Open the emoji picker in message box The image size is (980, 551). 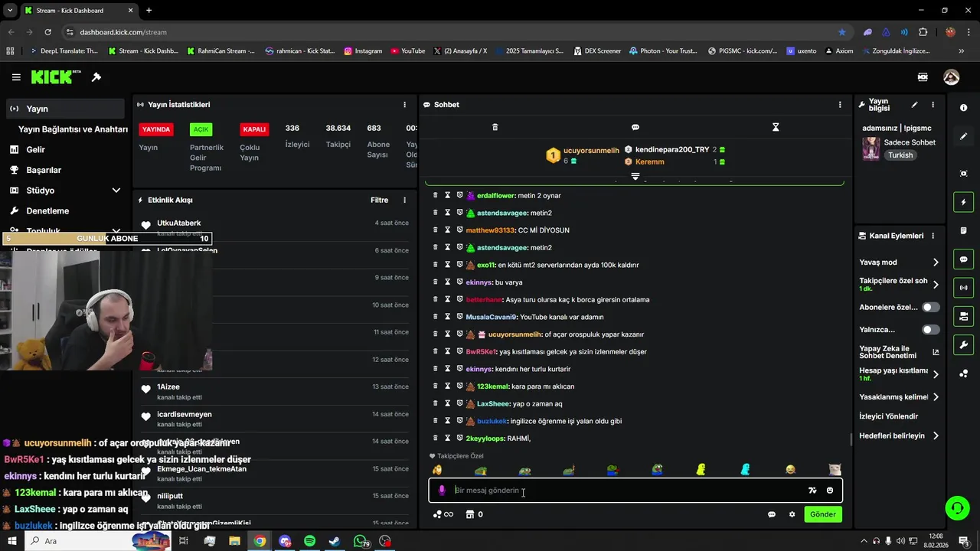pos(830,491)
